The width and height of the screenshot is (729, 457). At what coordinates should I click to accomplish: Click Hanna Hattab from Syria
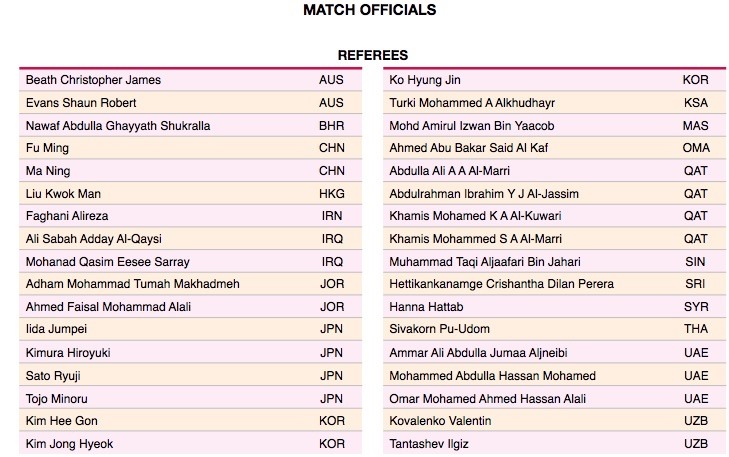click(x=426, y=307)
